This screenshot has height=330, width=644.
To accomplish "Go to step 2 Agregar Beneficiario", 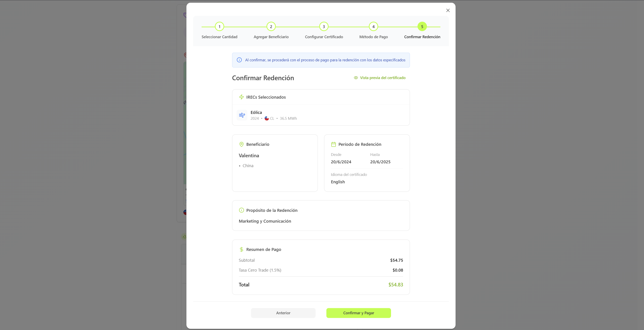I will click(271, 27).
